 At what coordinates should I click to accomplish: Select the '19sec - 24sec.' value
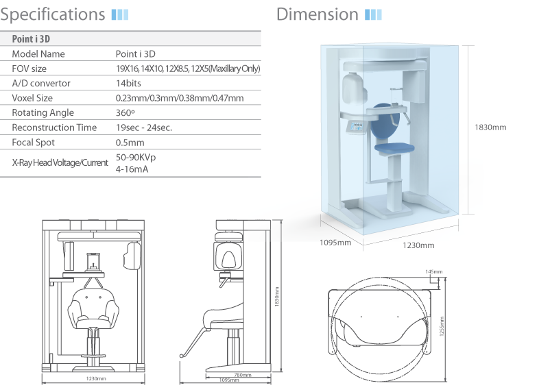144,127
